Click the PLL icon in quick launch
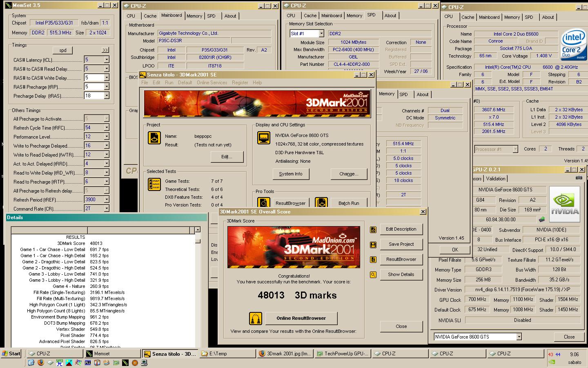Viewport: 588px width, 368px height. (x=88, y=362)
